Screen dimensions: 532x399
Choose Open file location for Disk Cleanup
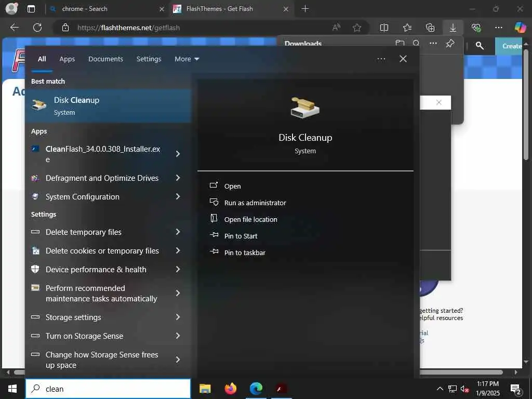pos(244,219)
